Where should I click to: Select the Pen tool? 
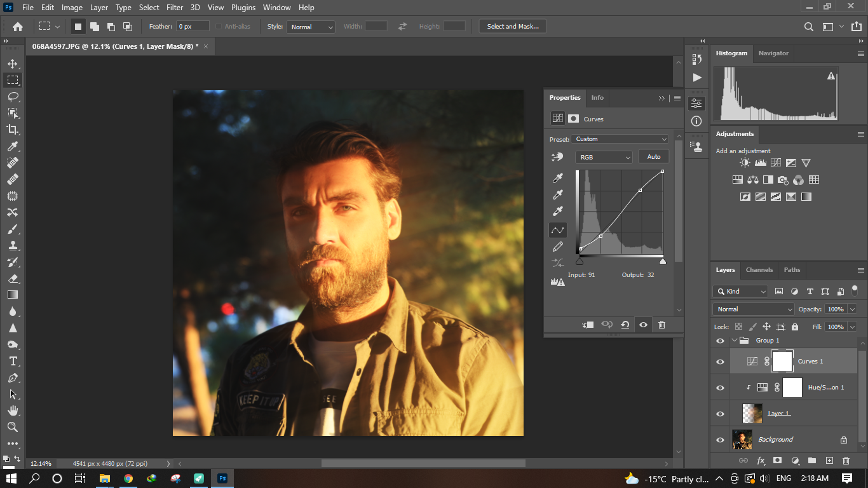(13, 377)
